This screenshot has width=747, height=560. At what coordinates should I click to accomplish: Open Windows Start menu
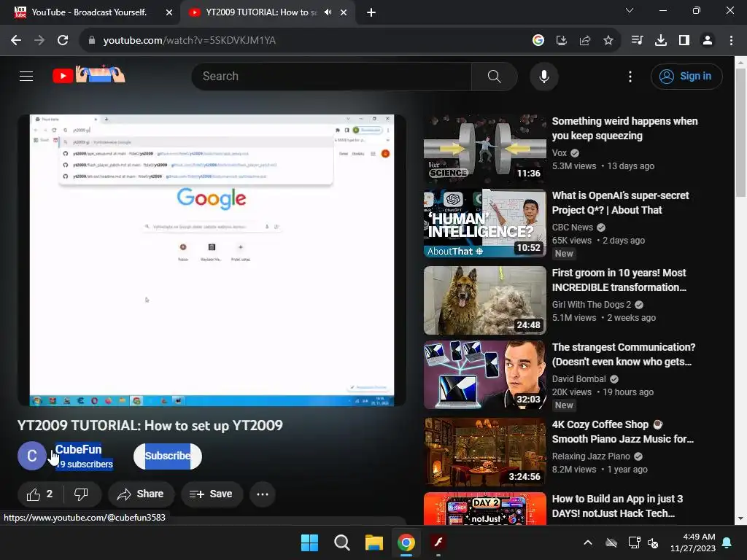pyautogui.click(x=309, y=542)
